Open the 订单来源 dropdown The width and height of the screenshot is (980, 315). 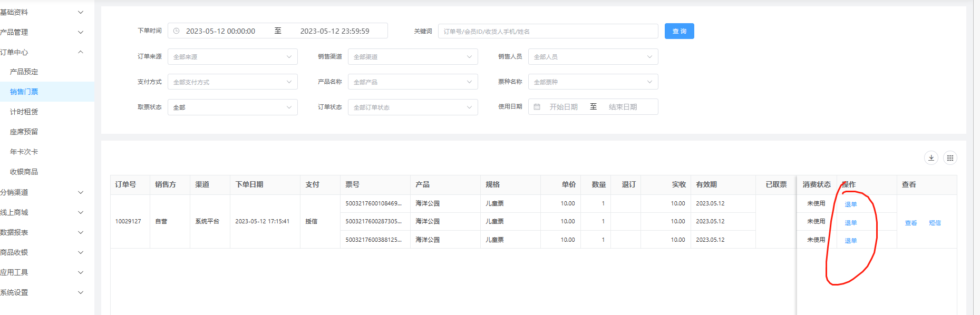coord(232,57)
